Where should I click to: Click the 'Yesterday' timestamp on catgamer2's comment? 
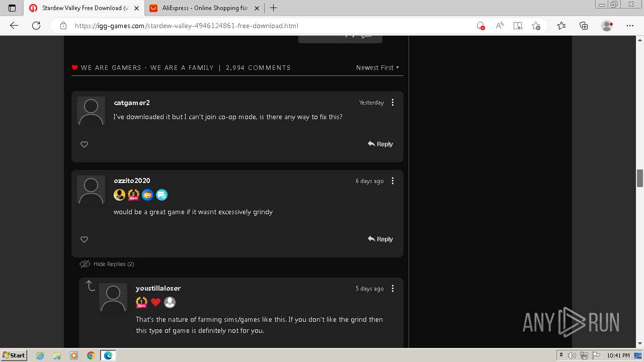pyautogui.click(x=371, y=103)
